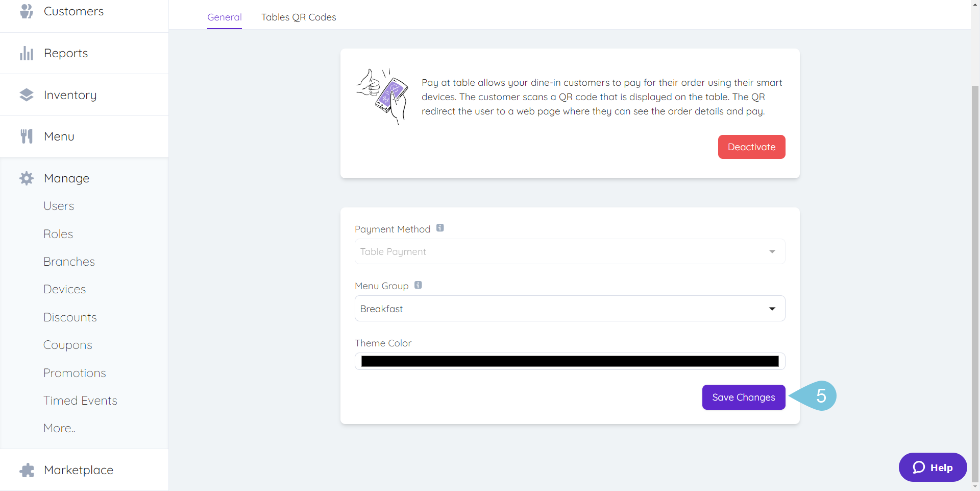Click the Deactivate button
The width and height of the screenshot is (980, 491).
point(751,147)
